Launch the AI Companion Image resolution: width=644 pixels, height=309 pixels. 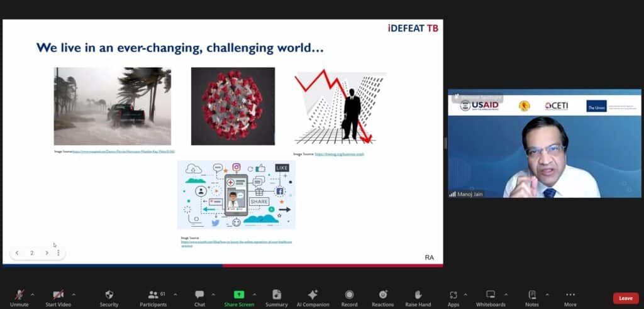[x=313, y=298]
